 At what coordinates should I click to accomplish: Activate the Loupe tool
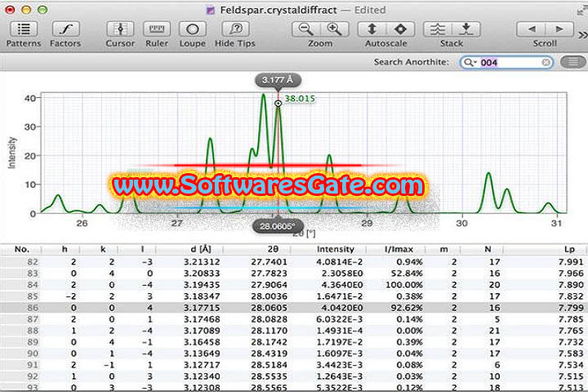pyautogui.click(x=193, y=29)
